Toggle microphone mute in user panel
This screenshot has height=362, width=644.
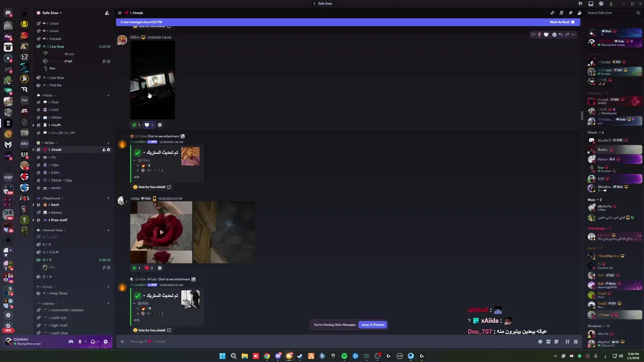pos(79,342)
